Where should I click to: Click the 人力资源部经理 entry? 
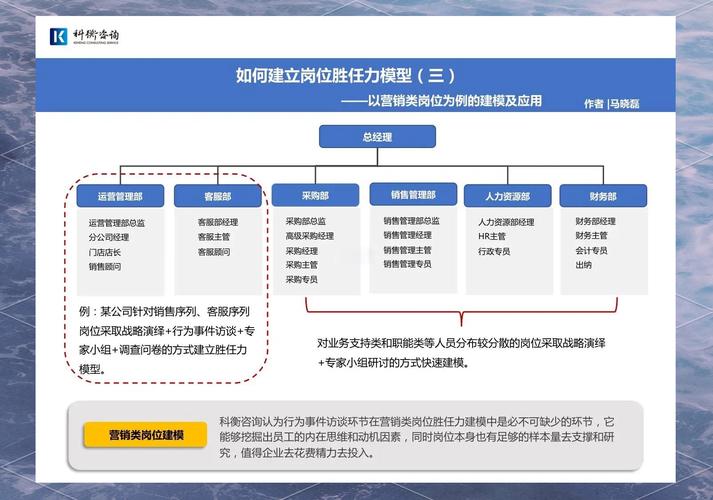(506, 222)
